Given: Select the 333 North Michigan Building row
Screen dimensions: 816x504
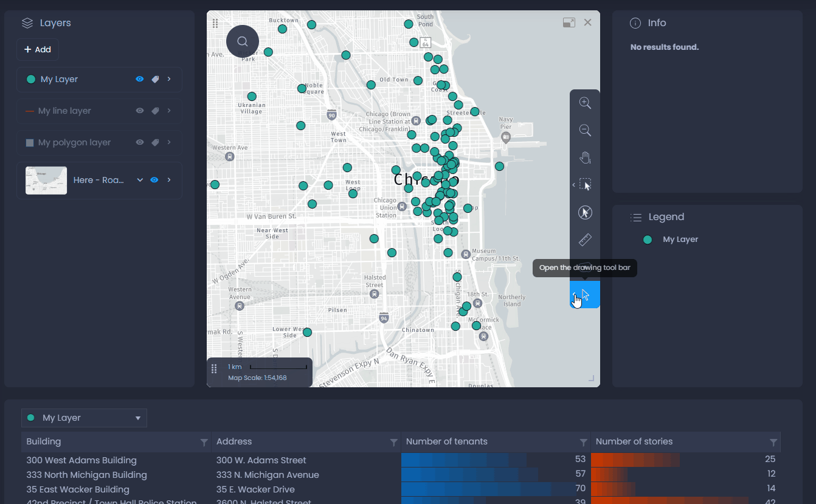Looking at the screenshot, I should coord(401,475).
